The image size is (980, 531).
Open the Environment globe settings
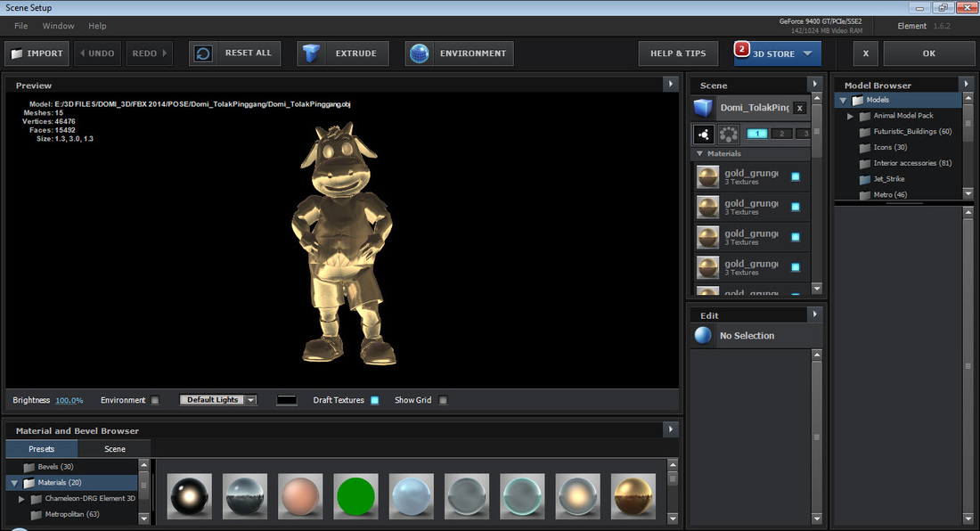(460, 53)
